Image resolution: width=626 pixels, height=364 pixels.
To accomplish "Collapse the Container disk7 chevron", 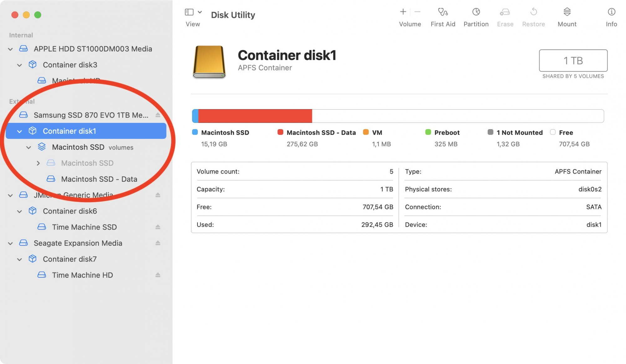I will click(x=19, y=259).
